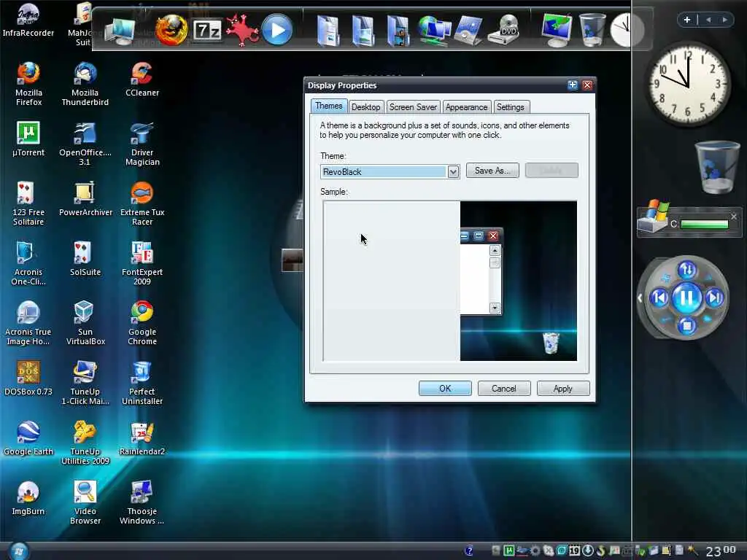Open the Sun VirtualBox desktop icon
The height and width of the screenshot is (560, 747).
click(85, 323)
